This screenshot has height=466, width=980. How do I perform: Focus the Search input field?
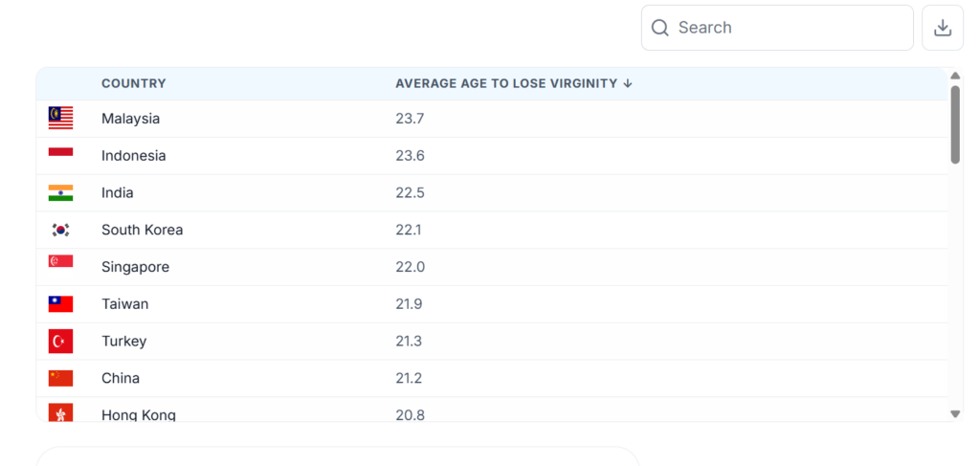click(777, 28)
